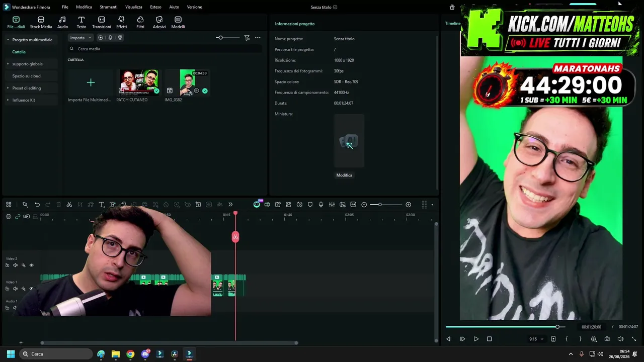Image resolution: width=644 pixels, height=362 pixels.
Task: Open the Strumenti menu
Action: [109, 7]
